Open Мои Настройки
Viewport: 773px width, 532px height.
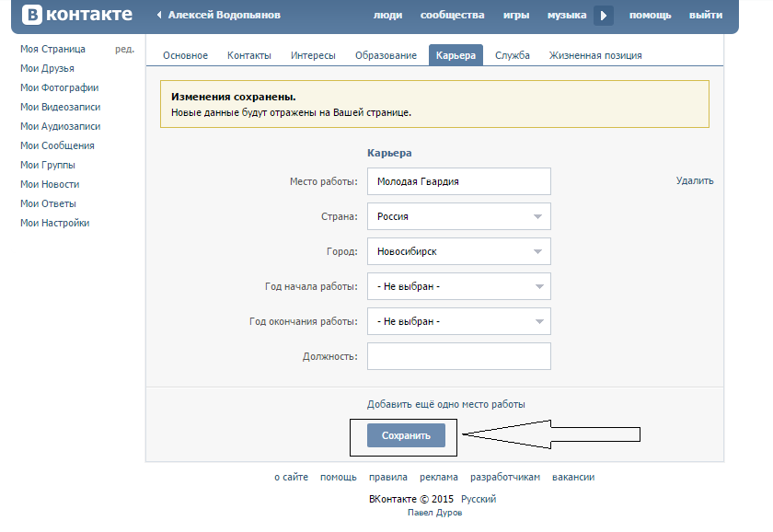click(54, 223)
